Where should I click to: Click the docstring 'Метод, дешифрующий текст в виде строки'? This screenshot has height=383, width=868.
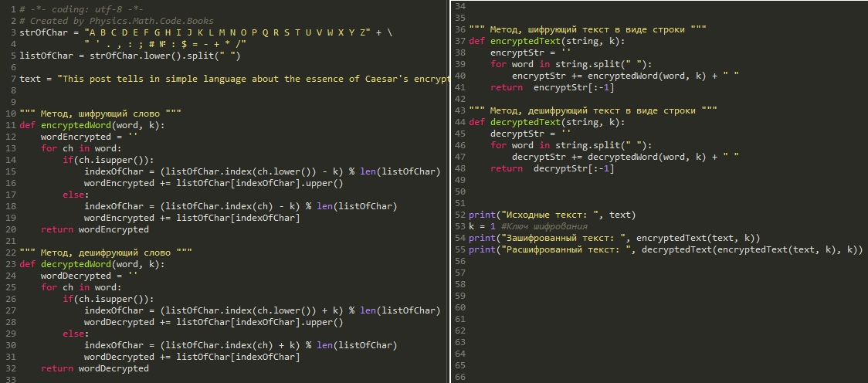593,110
